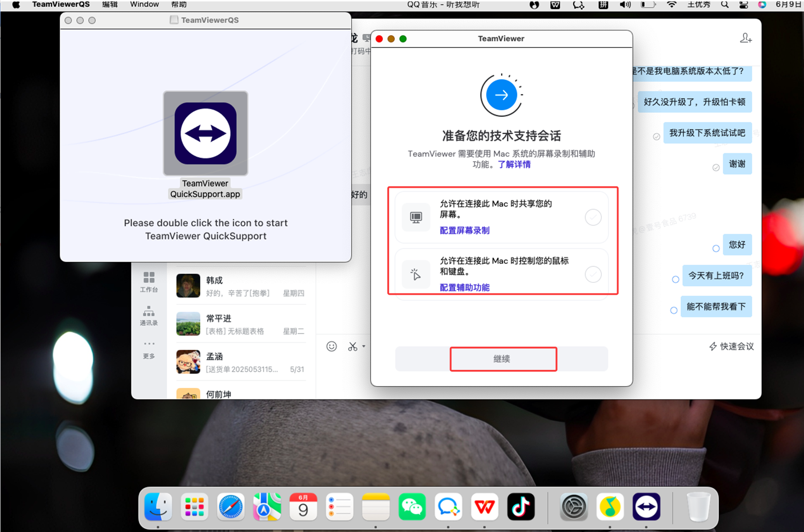Click the 配置屏幕录制 link
The image size is (804, 532).
[x=464, y=231]
